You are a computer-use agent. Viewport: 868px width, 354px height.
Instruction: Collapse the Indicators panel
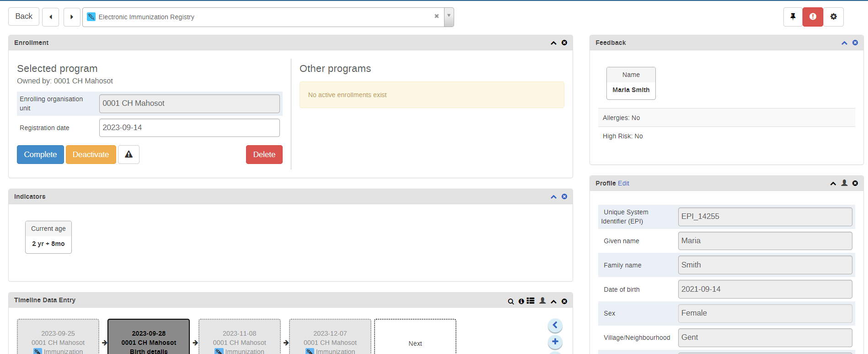(x=553, y=197)
